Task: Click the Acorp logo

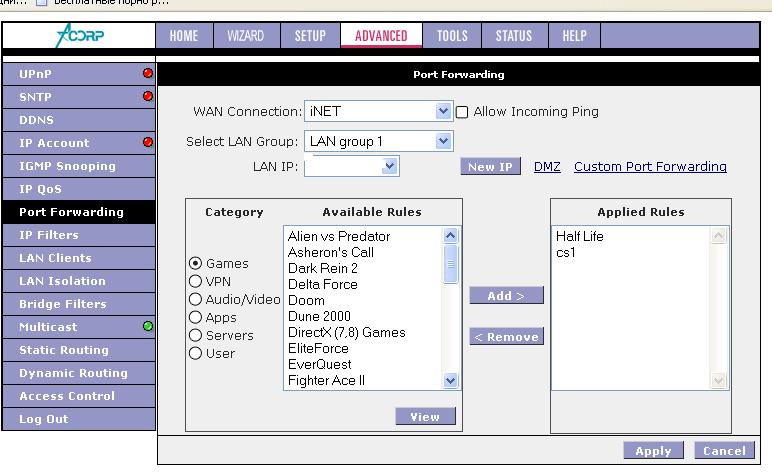Action: click(x=78, y=36)
